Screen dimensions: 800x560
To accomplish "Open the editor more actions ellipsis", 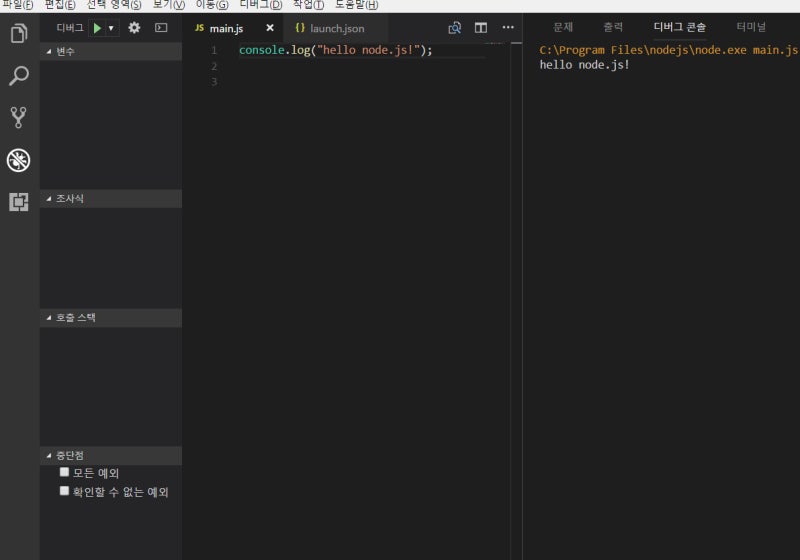I will [508, 28].
